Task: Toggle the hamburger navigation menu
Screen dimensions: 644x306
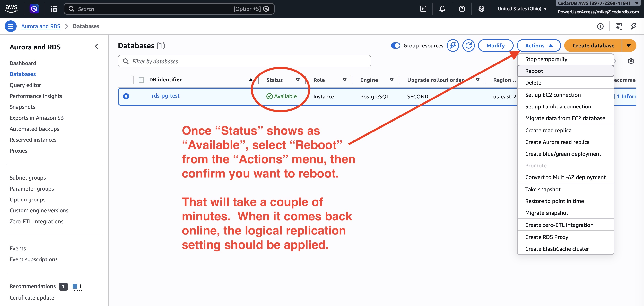Action: pyautogui.click(x=11, y=26)
